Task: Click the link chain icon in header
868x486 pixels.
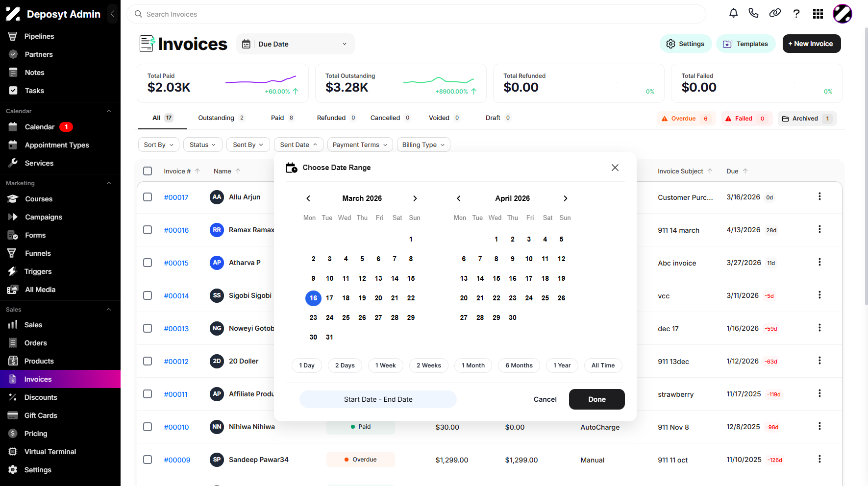Action: point(775,13)
